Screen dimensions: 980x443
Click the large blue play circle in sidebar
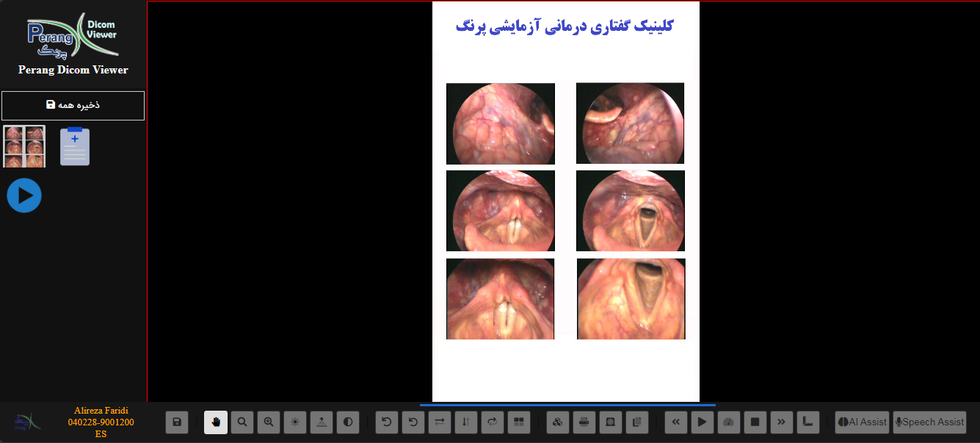[x=24, y=195]
